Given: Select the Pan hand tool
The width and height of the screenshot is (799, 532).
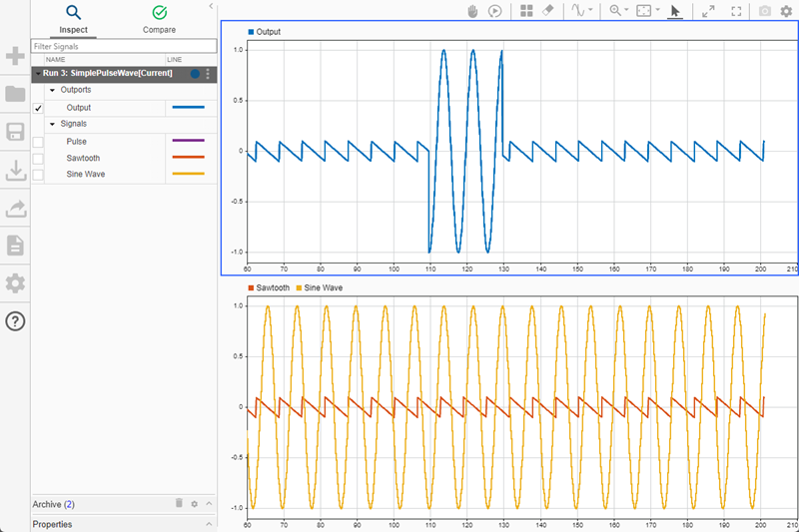Looking at the screenshot, I should click(473, 10).
